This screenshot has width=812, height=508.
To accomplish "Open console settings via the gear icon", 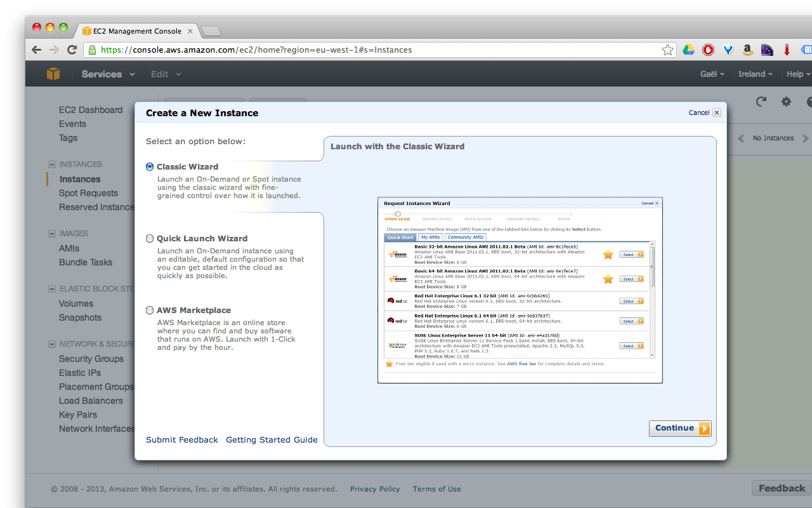I will 786,102.
